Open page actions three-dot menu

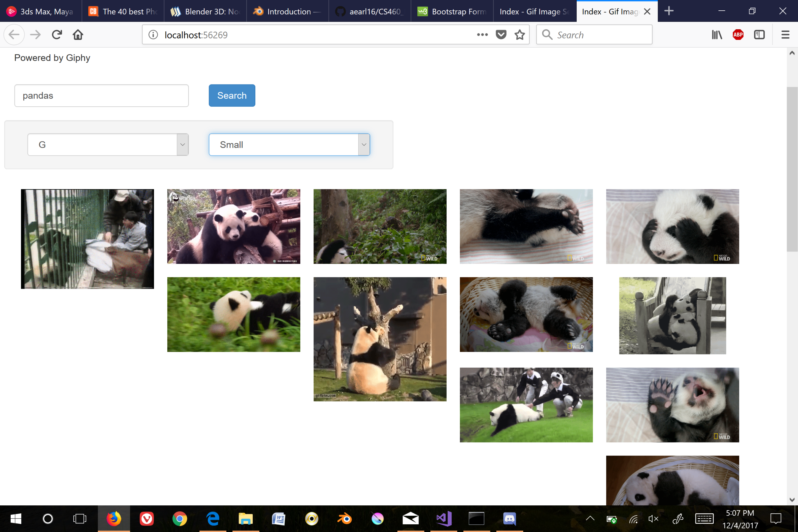point(482,35)
